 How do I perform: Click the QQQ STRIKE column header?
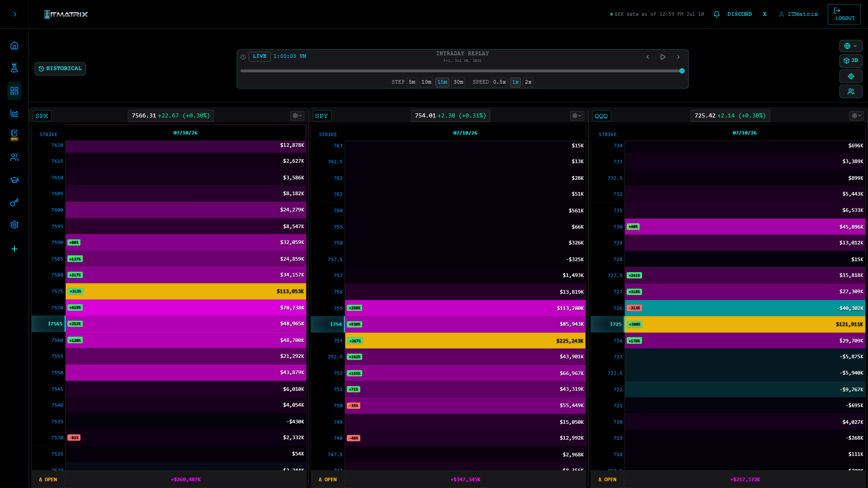[608, 135]
